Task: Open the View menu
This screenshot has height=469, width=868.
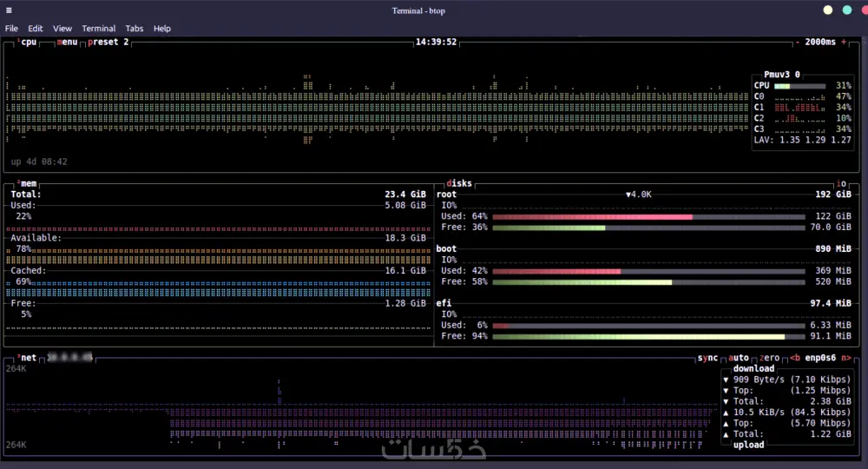Action: coord(62,29)
